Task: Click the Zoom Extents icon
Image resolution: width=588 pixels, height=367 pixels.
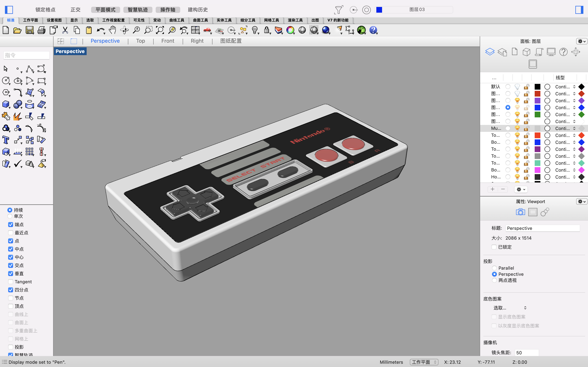Action: click(160, 30)
